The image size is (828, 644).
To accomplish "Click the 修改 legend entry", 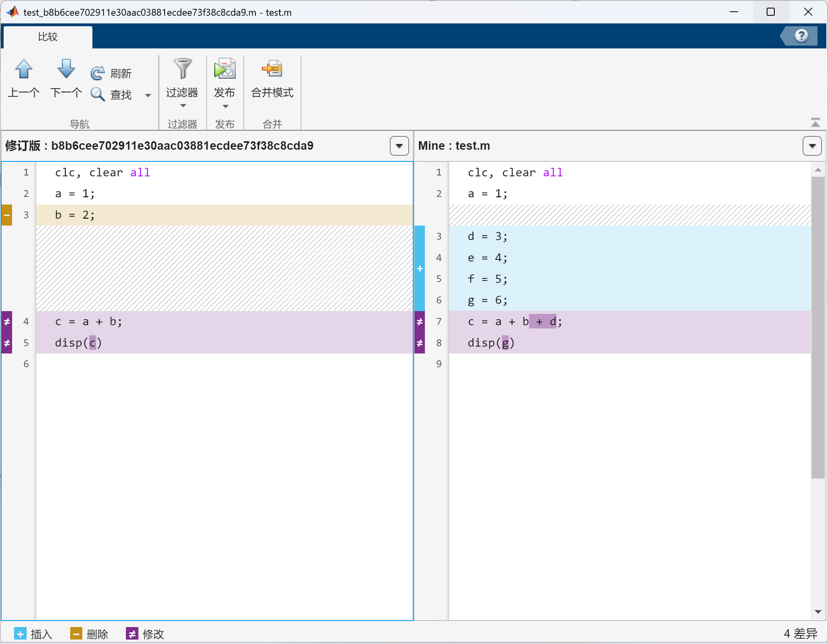I will coord(144,634).
